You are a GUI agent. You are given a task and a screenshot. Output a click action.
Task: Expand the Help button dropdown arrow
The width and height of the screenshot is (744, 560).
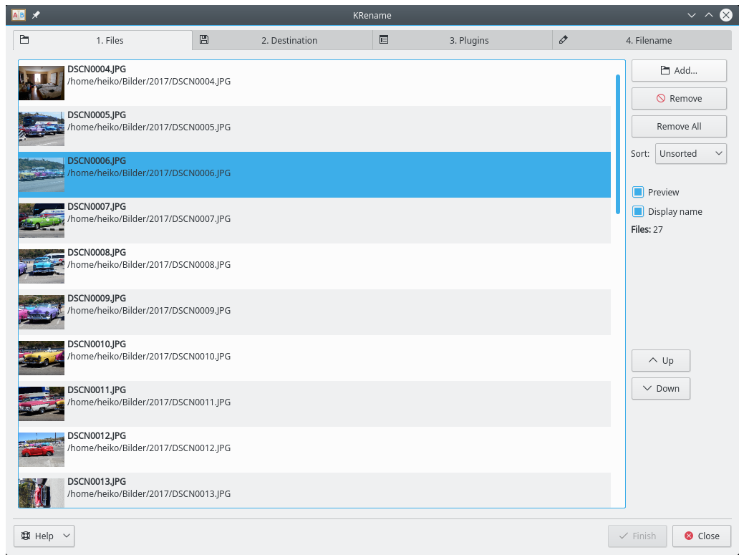point(66,536)
